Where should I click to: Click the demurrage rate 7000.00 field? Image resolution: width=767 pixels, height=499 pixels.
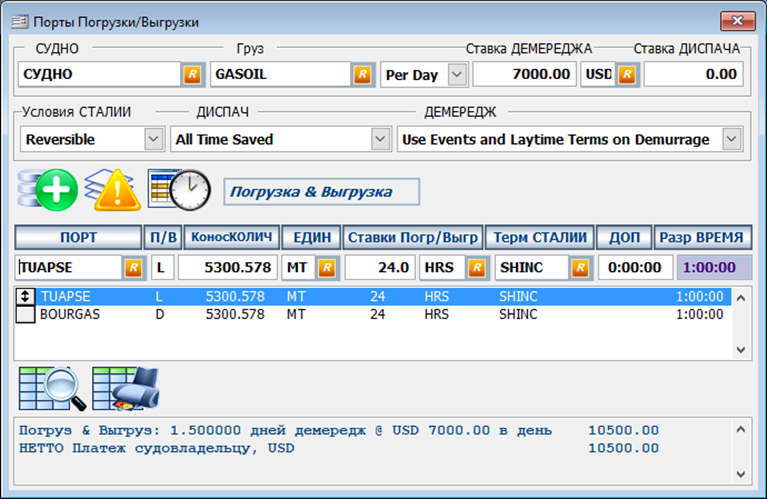pyautogui.click(x=524, y=74)
